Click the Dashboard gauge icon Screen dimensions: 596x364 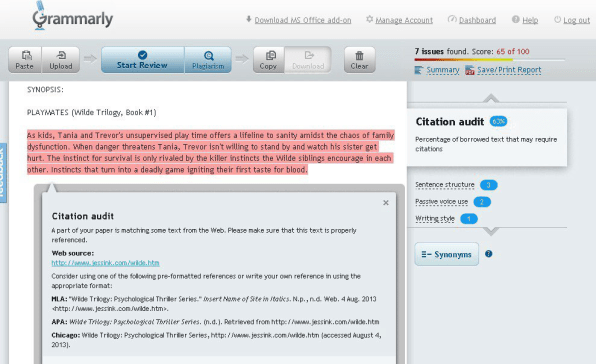tap(452, 19)
